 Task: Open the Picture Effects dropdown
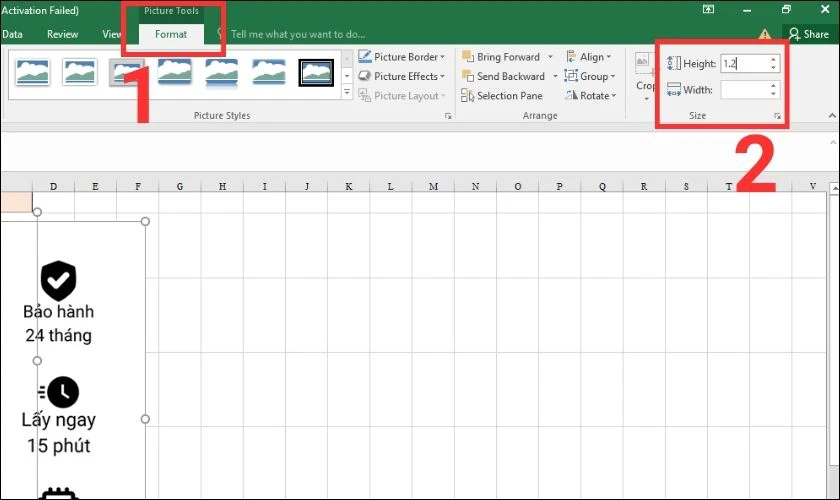(402, 76)
